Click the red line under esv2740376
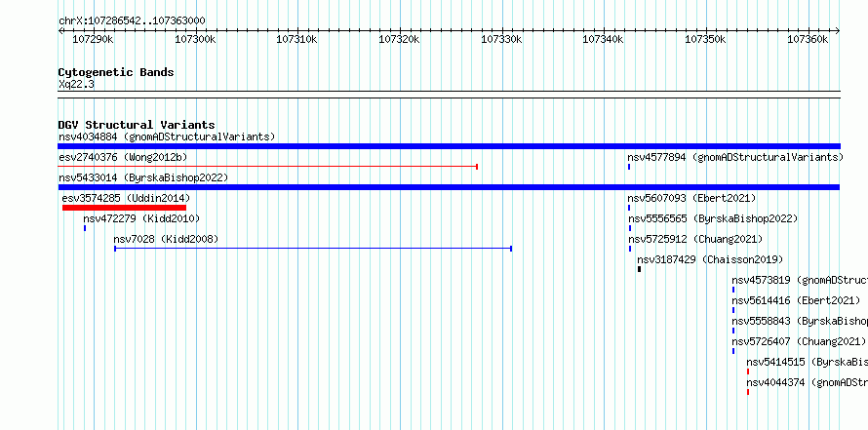 pos(268,167)
